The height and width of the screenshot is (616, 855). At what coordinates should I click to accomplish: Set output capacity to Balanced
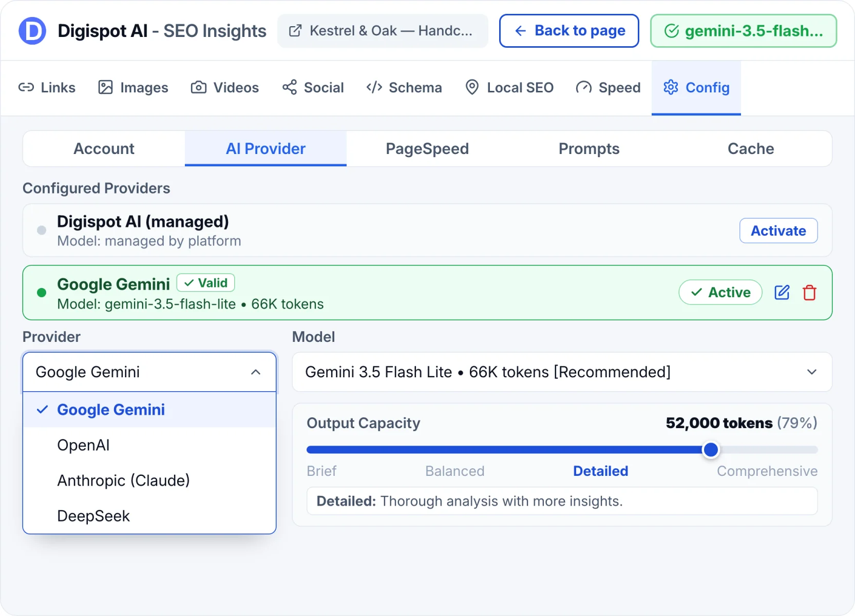pos(455,471)
